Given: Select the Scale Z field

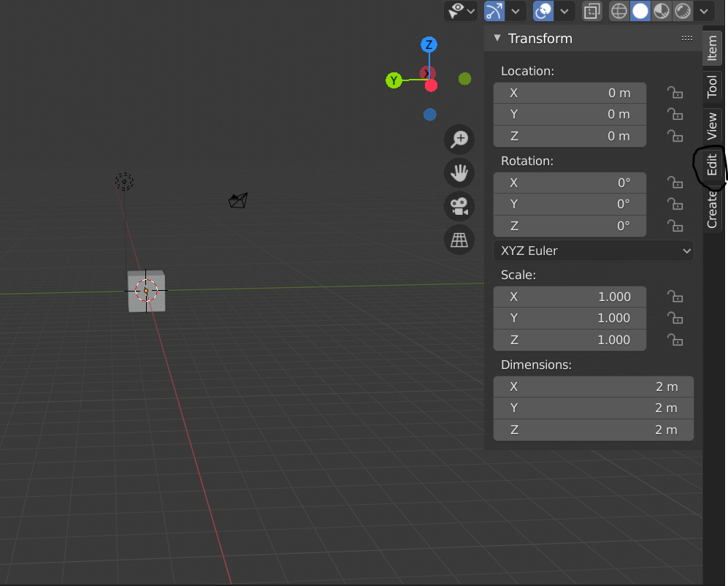Looking at the screenshot, I should (570, 340).
